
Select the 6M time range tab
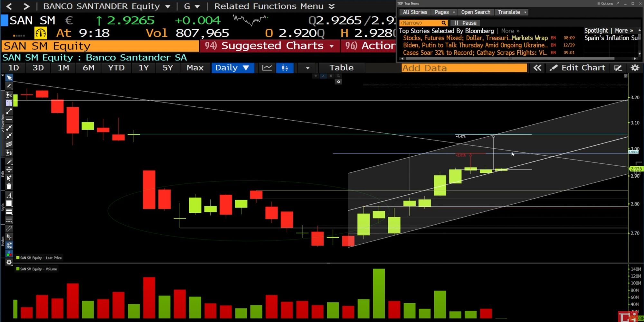pyautogui.click(x=89, y=68)
